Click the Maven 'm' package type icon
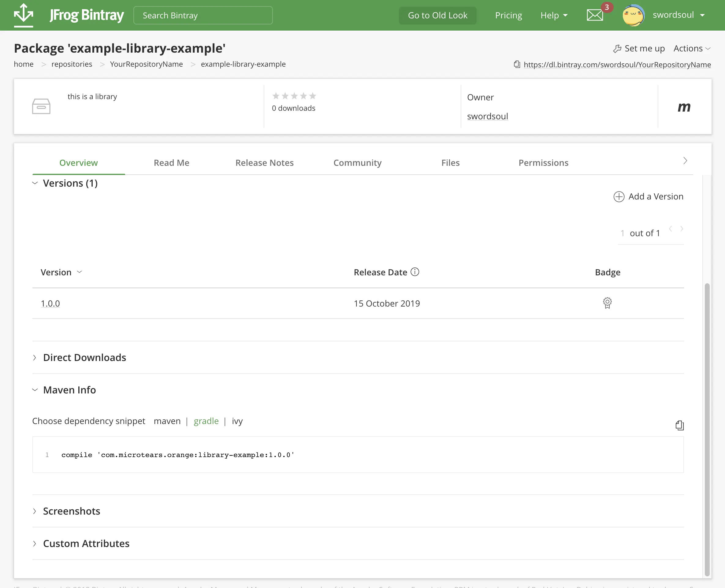This screenshot has height=588, width=725. (684, 107)
